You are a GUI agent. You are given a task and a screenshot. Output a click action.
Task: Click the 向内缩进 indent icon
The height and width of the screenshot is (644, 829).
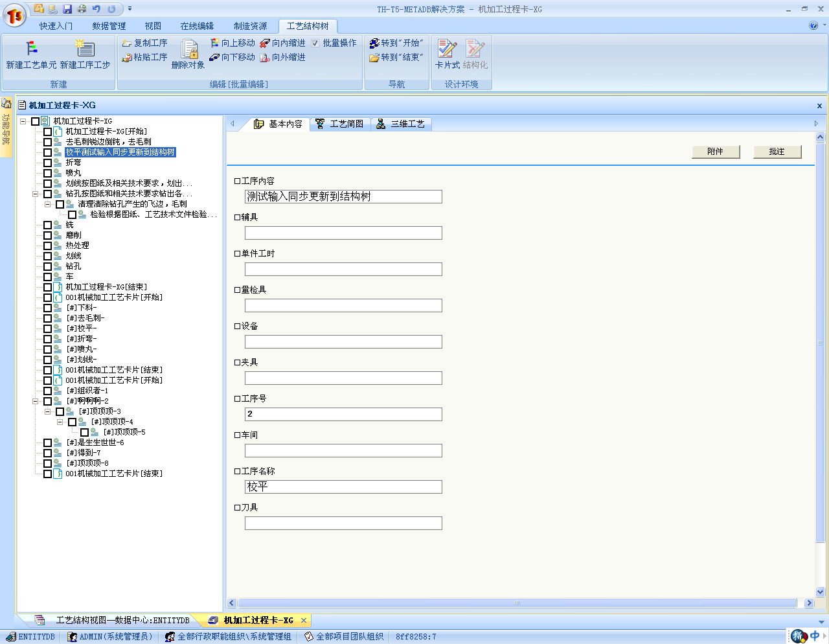coord(265,43)
